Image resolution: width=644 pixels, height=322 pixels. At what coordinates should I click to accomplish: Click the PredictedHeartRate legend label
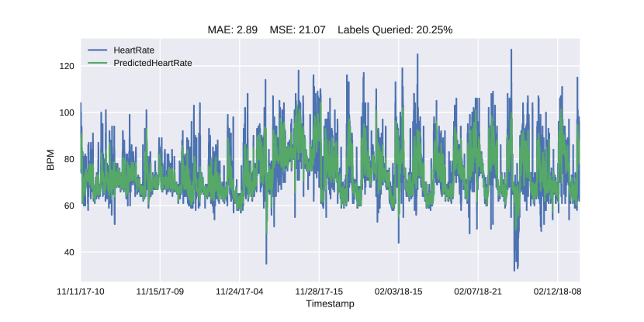click(153, 64)
